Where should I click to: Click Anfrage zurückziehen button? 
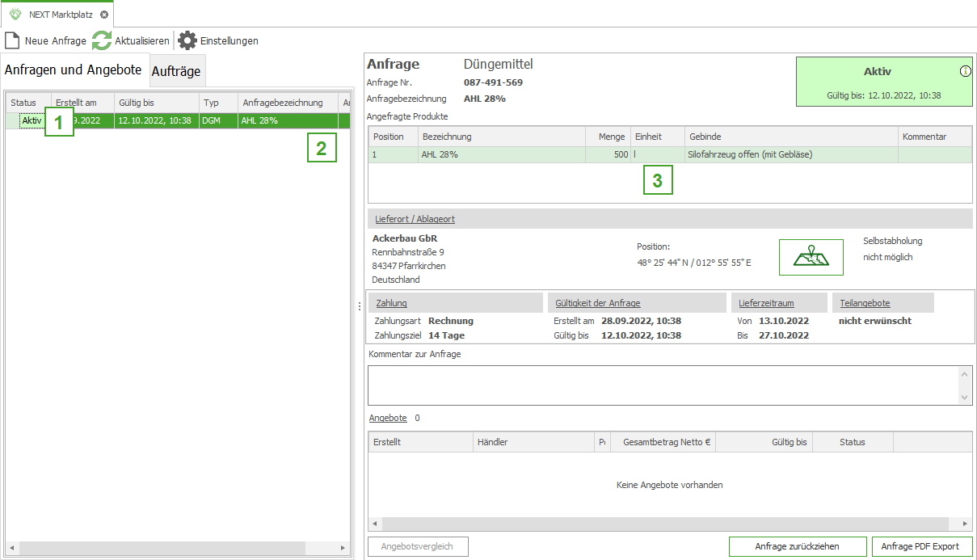click(797, 546)
